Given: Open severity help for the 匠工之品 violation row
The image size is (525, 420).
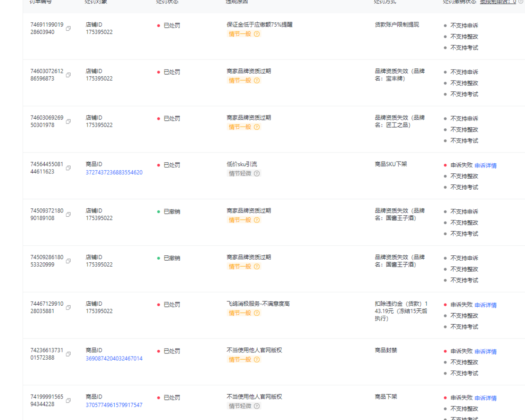Looking at the screenshot, I should tap(257, 127).
